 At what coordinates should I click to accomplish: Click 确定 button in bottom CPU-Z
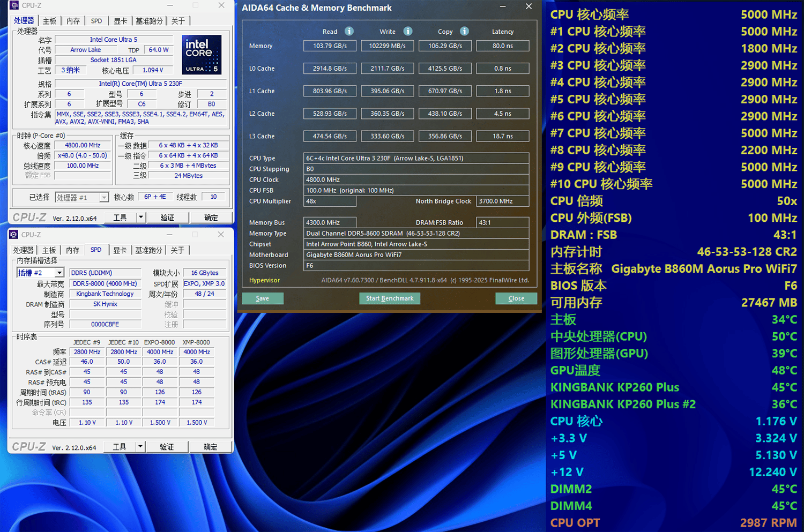[x=211, y=446]
